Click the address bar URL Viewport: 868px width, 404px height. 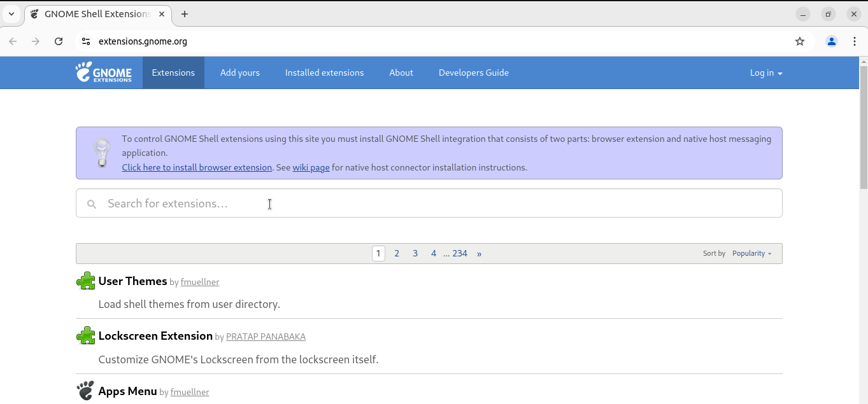[x=143, y=41]
